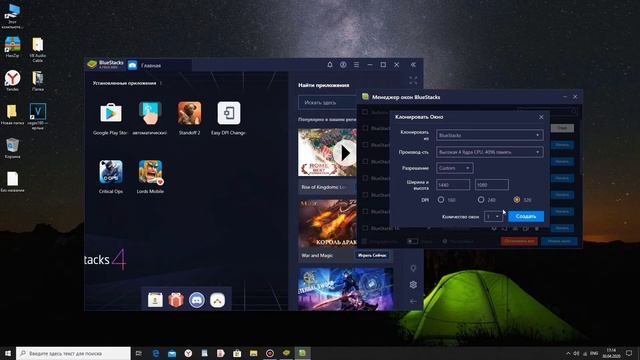Open Производ-сть performance dropdown
Viewport: 640px width, 360px height.
(x=489, y=152)
